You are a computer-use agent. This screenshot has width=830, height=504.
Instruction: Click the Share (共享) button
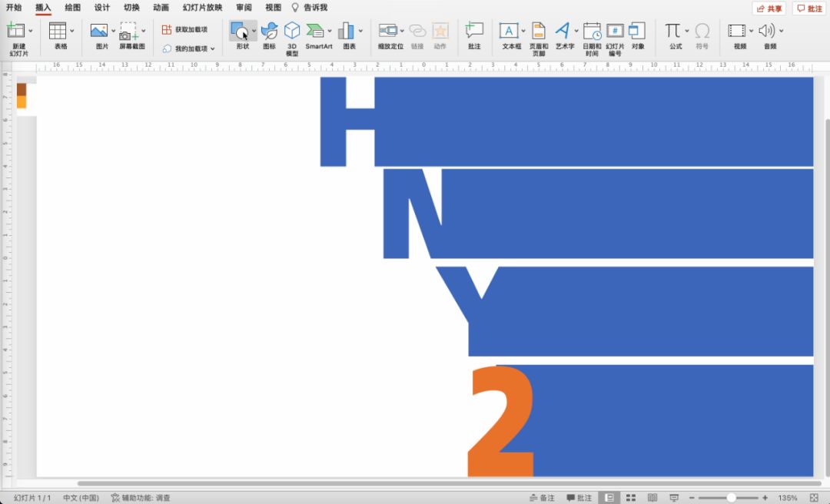point(769,8)
